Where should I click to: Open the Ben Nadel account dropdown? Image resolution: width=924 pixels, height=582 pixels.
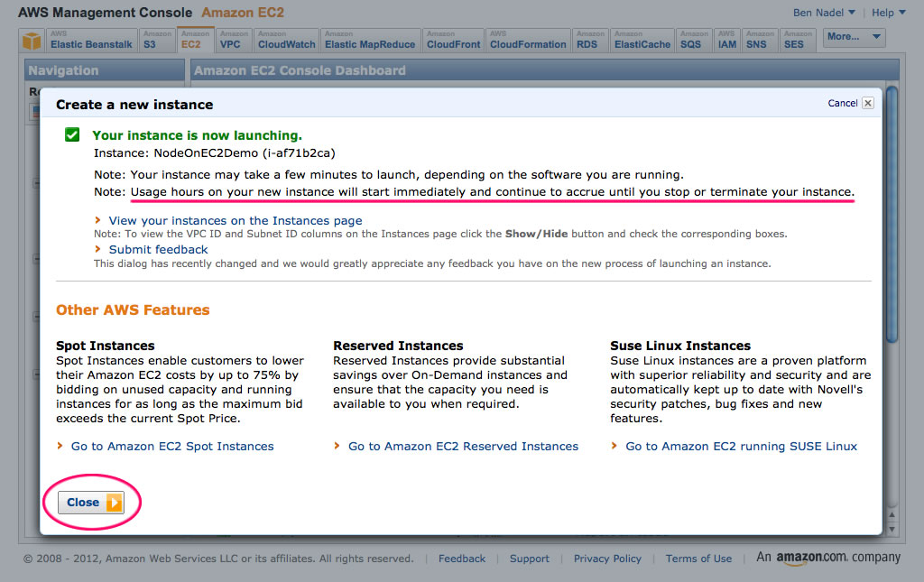824,13
